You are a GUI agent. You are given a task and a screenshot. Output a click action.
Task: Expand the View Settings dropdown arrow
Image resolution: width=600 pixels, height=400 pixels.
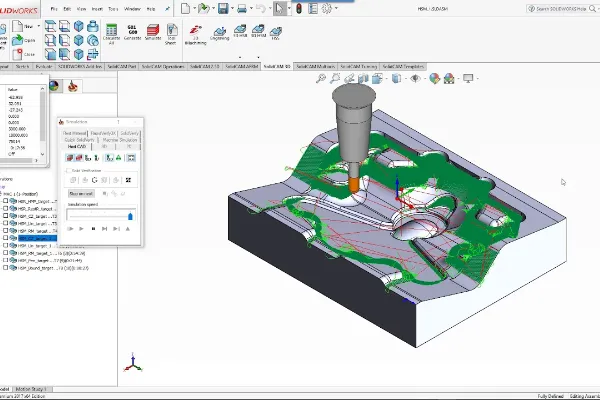point(478,79)
